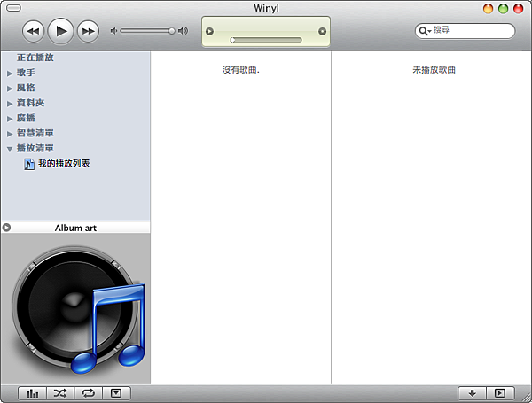Viewport: 532px width, 403px height.
Task: Expand the 廣播 tree node
Action: pyautogui.click(x=10, y=119)
